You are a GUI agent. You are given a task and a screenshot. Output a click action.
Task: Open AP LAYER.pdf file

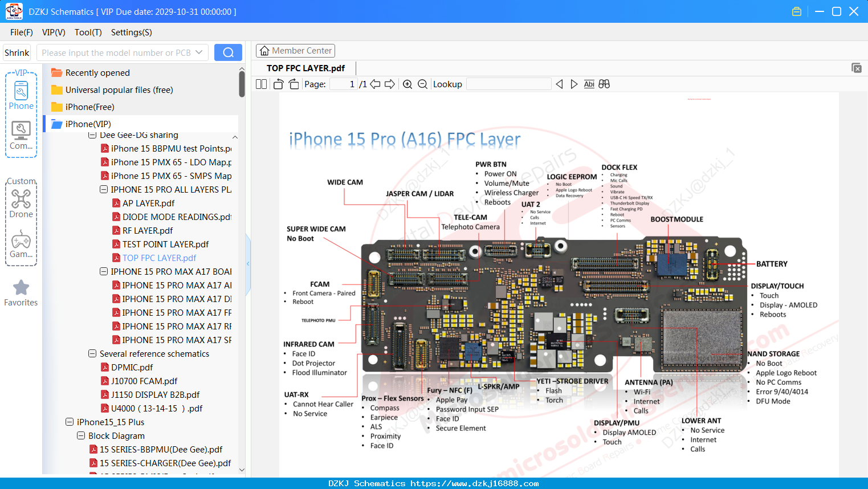(x=148, y=203)
